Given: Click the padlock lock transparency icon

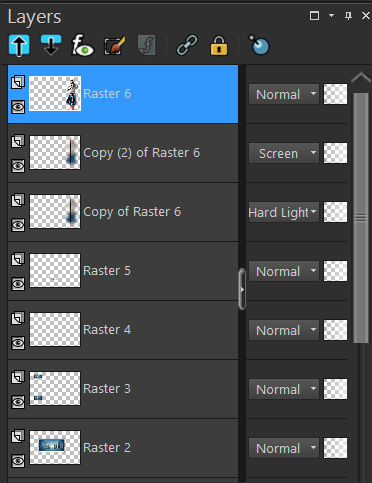Looking at the screenshot, I should [219, 45].
